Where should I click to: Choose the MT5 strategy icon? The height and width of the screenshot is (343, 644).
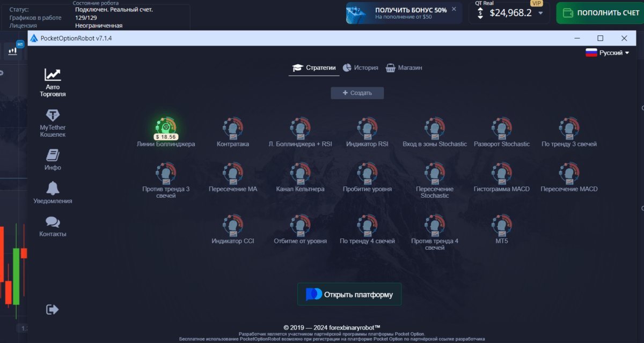coord(501,226)
